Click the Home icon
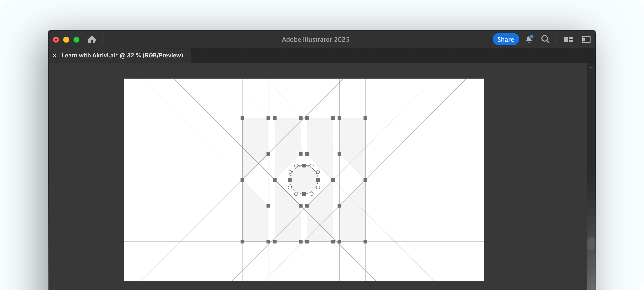This screenshot has width=644, height=290. [92, 40]
